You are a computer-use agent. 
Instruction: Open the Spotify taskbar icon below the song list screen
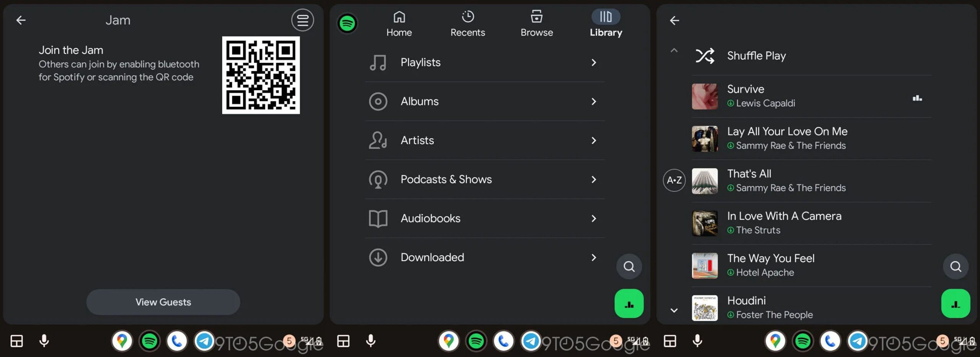[x=803, y=341]
